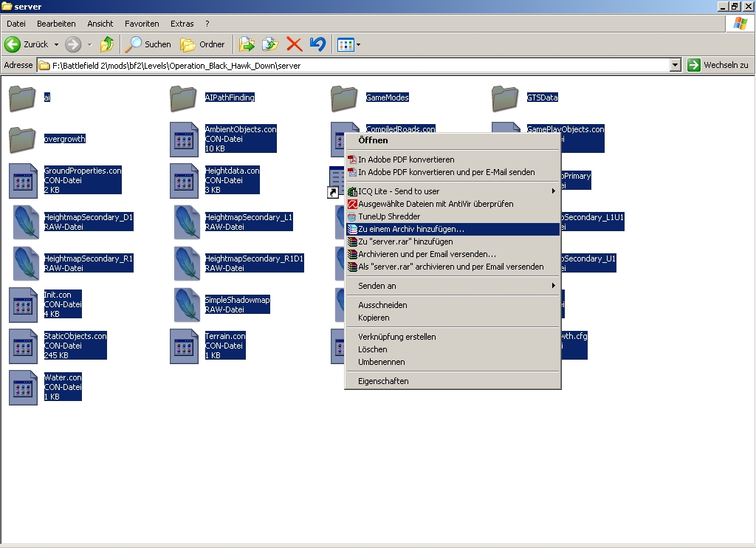Expand ICQ Lite - Send to user submenu
756x548 pixels.
453,191
